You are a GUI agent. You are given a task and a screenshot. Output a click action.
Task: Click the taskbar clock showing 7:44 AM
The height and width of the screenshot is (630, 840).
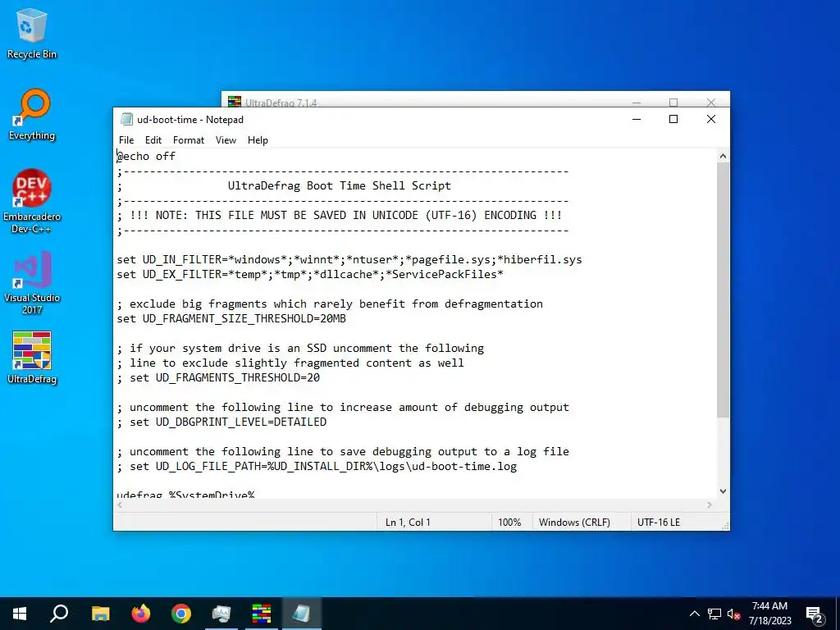point(769,614)
